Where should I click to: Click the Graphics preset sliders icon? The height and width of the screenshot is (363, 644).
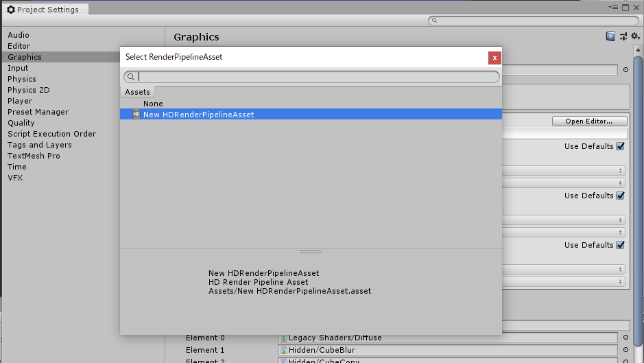623,36
